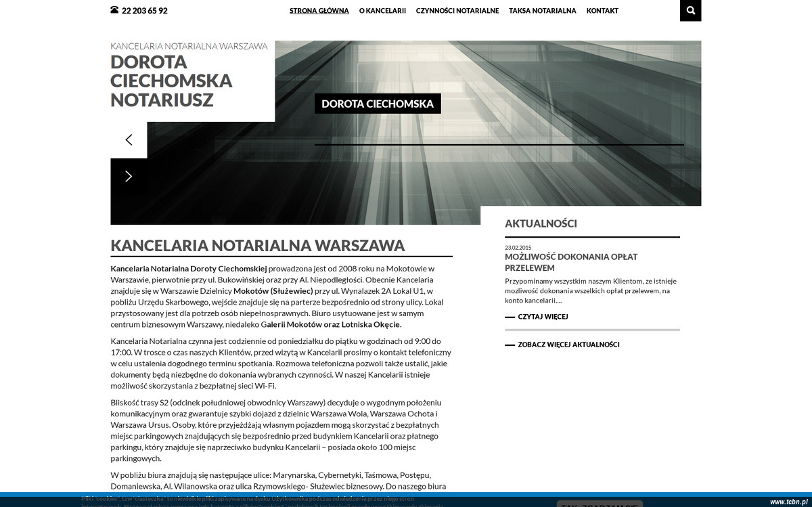The image size is (812, 507).
Task: Open O Kancelarii menu item
Action: pos(382,11)
